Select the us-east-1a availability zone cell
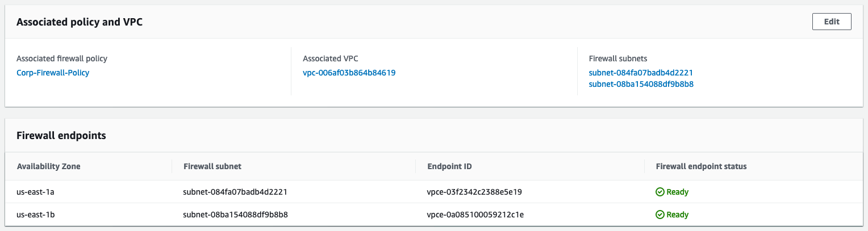Image resolution: width=868 pixels, height=231 pixels. click(35, 192)
